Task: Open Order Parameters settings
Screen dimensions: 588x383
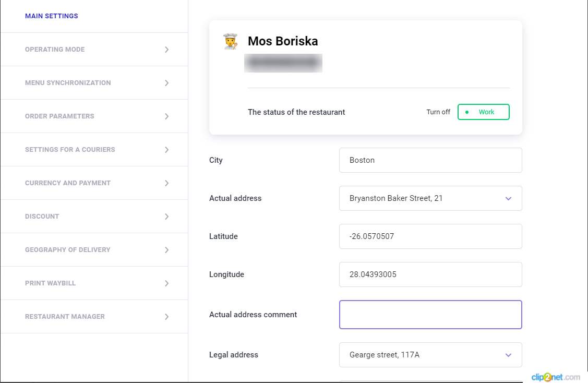Action: [94, 116]
